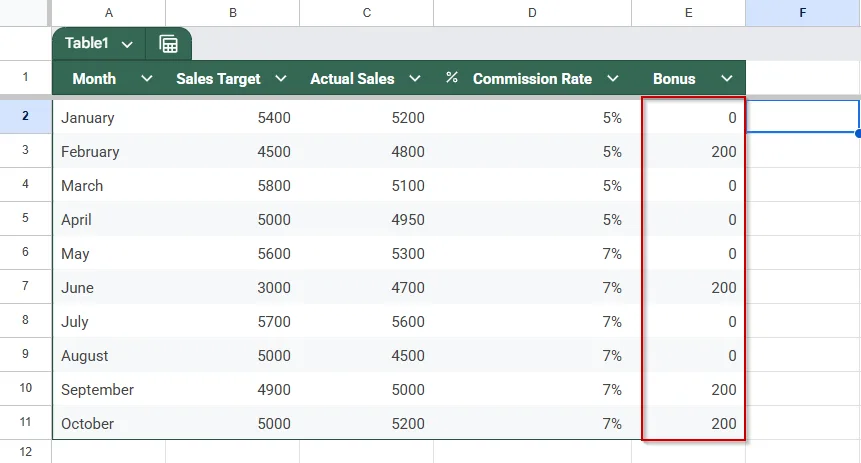Click the Commission Rate header text
The image size is (861, 463).
pos(532,79)
